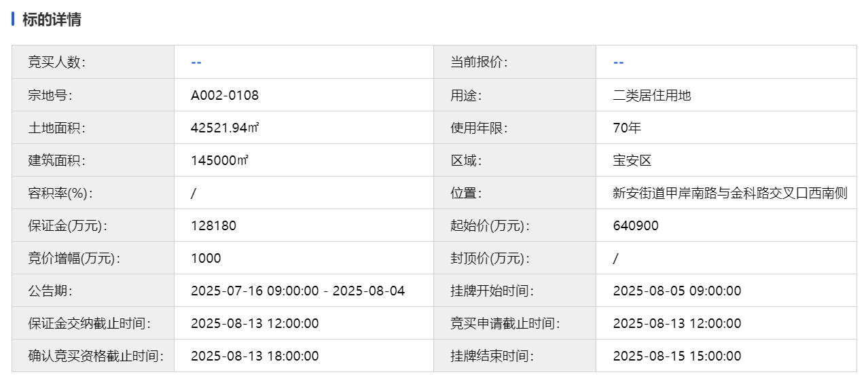Click the qualification deadline 2025-08-13 18:00:00
Image resolution: width=868 pixels, height=385 pixels.
255,356
